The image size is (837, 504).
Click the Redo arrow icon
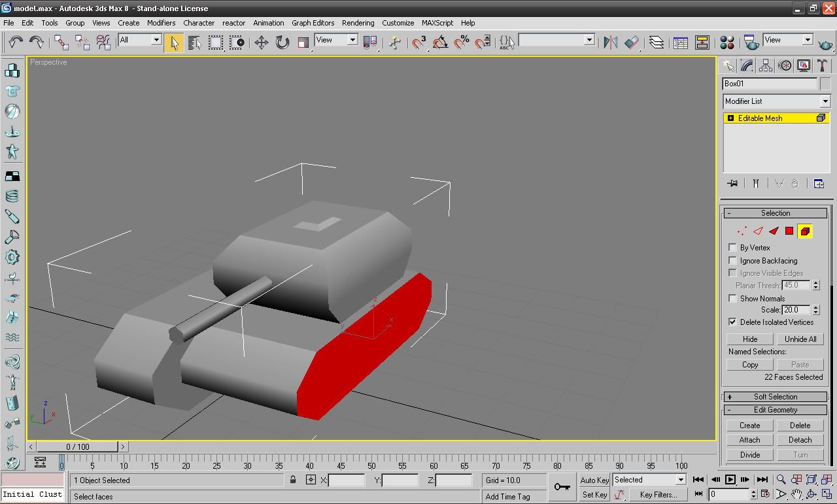tap(37, 42)
